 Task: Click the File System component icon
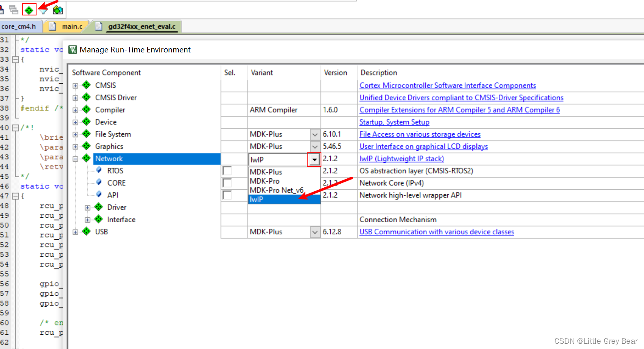(86, 134)
